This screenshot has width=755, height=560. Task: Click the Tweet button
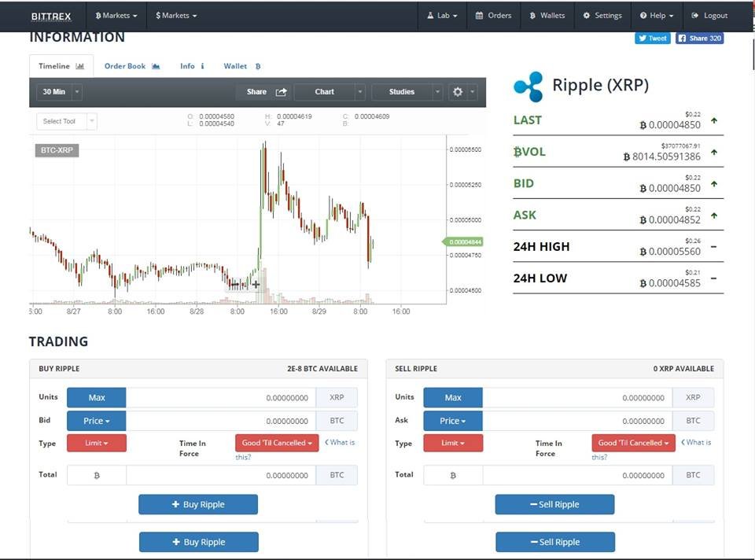653,38
